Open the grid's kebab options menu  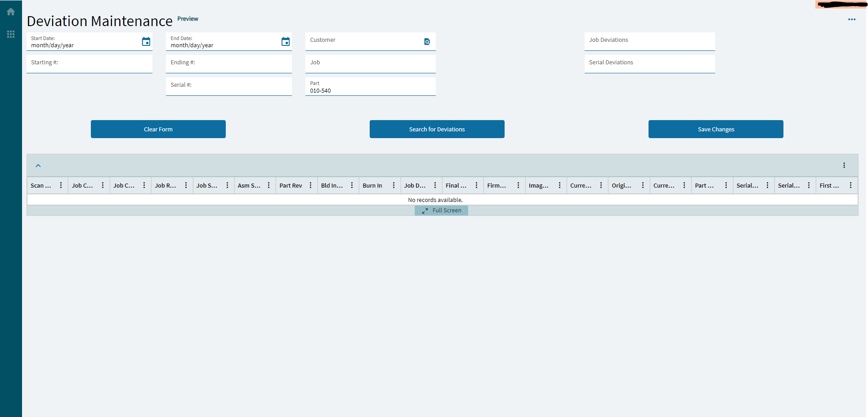tap(844, 166)
